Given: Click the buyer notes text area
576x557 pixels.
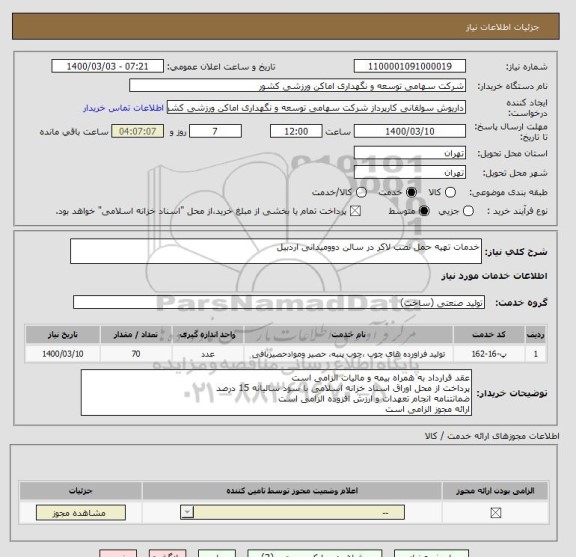Looking at the screenshot, I should point(276,393).
